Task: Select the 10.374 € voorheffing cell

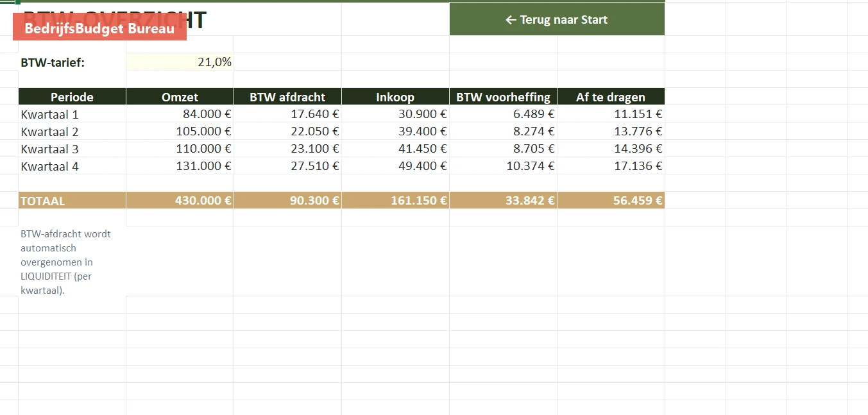Action: click(x=503, y=166)
